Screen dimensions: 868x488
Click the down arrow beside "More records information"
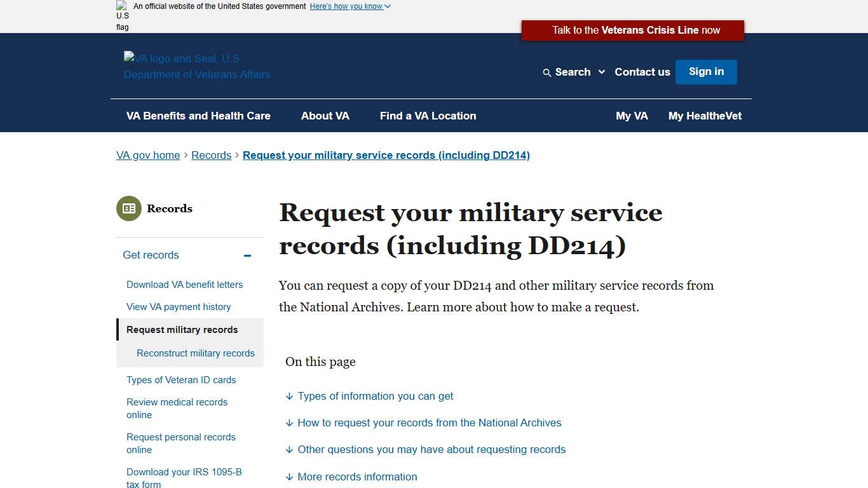pyautogui.click(x=289, y=477)
